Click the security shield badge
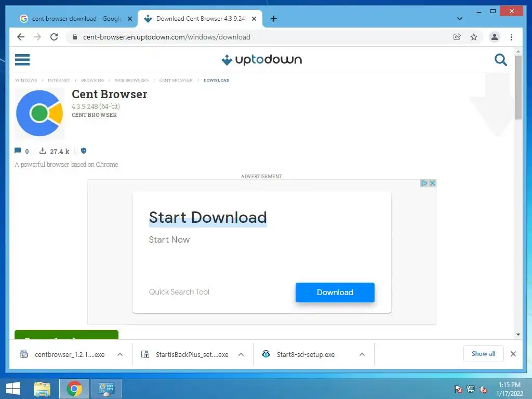532x399 pixels. click(84, 151)
